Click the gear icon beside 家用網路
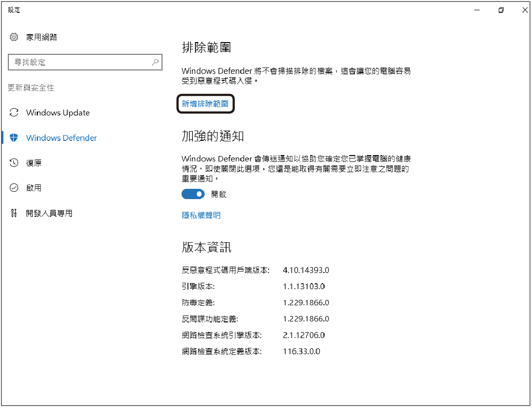The height and width of the screenshot is (408, 532). point(14,37)
